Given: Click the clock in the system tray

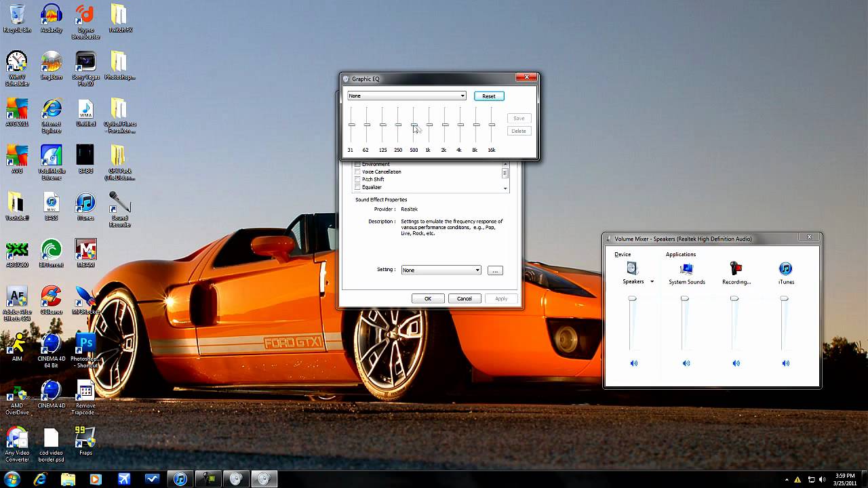Looking at the screenshot, I should coord(844,480).
